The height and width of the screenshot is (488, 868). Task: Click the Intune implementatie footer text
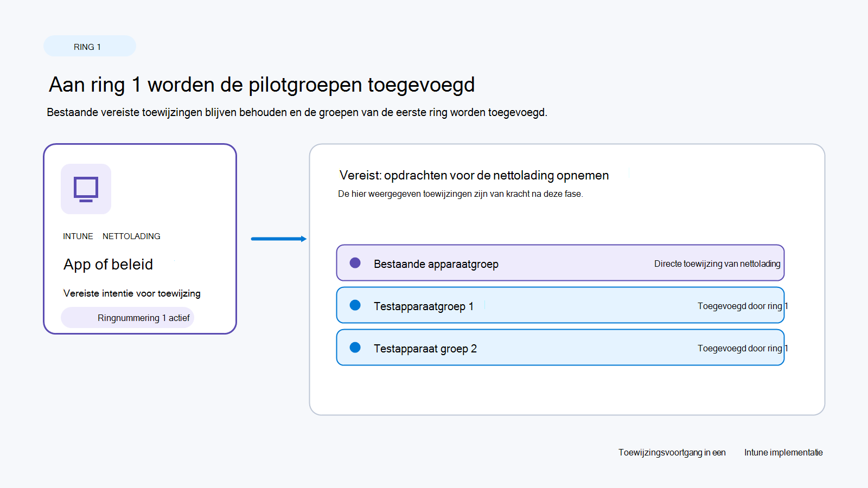[783, 452]
